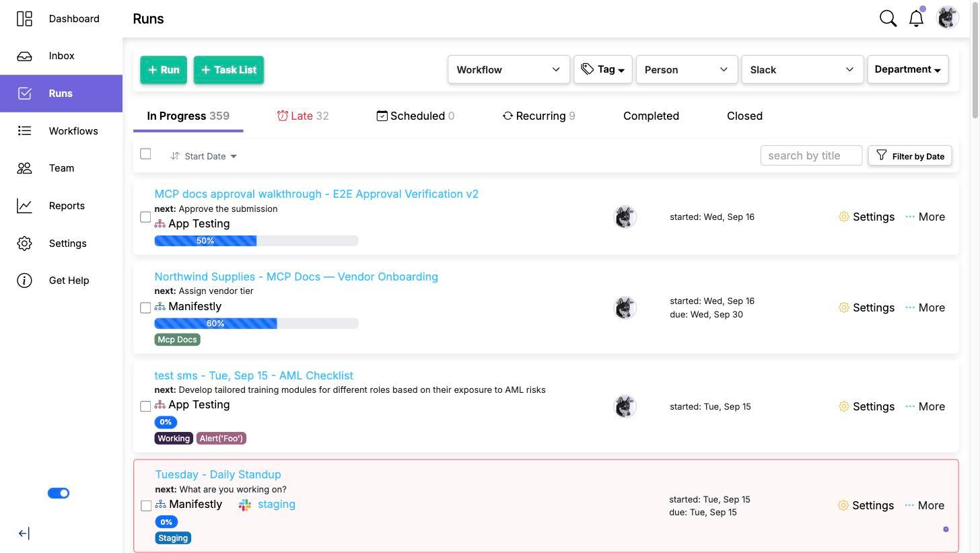Click the 50% progress bar on MCP docs run
The width and height of the screenshot is (980, 553).
click(x=256, y=241)
